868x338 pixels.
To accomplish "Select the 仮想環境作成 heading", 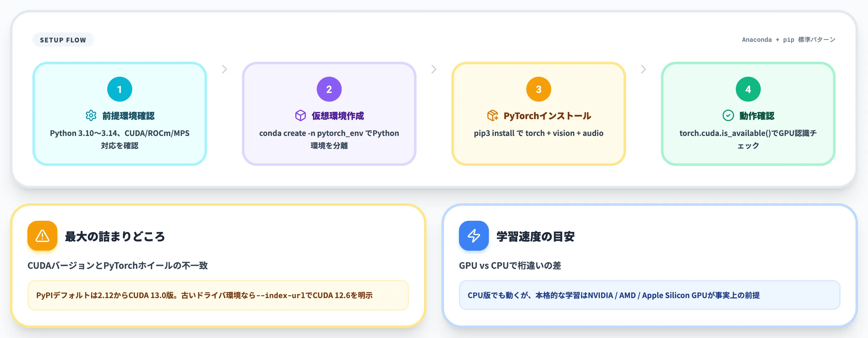I will [338, 116].
